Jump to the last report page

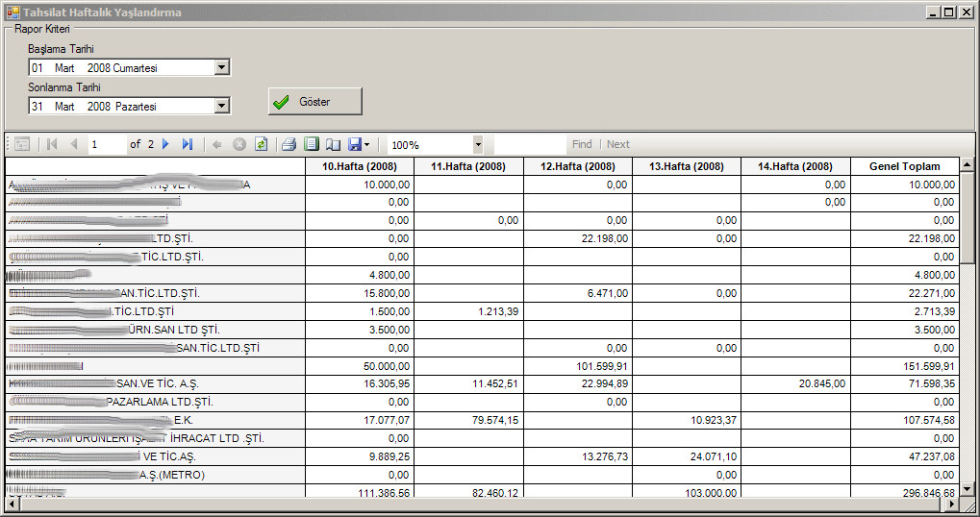[188, 144]
